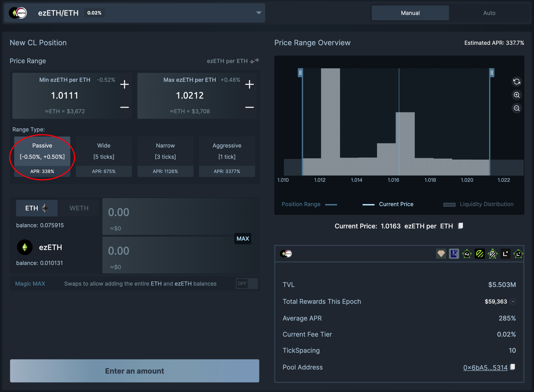Reset the price range chart view
The height and width of the screenshot is (392, 534).
tap(517, 82)
